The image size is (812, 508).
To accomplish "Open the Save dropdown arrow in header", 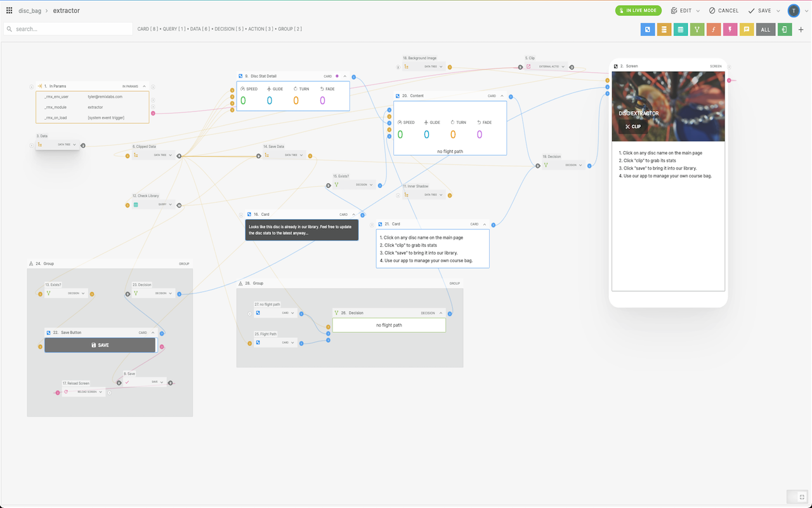I will point(778,11).
